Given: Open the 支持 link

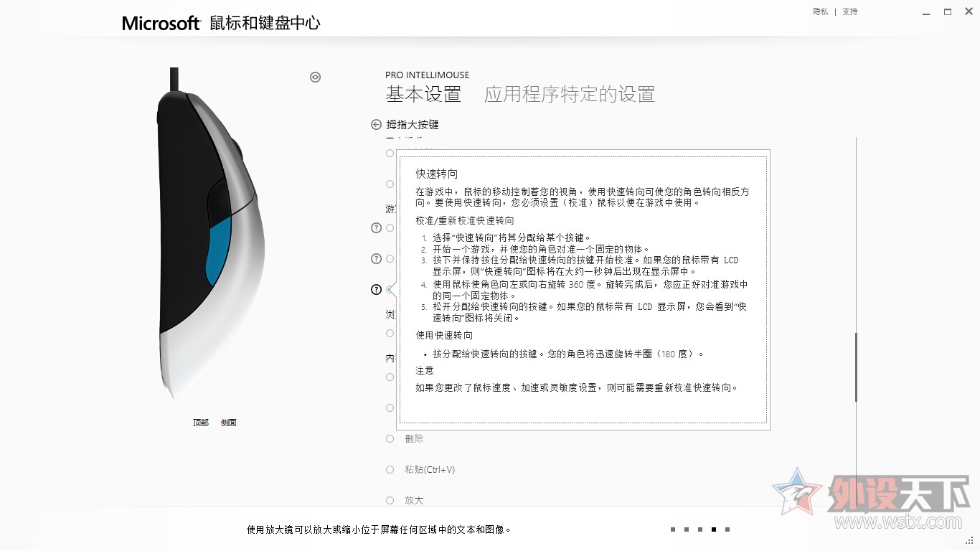Looking at the screenshot, I should click(x=850, y=11).
